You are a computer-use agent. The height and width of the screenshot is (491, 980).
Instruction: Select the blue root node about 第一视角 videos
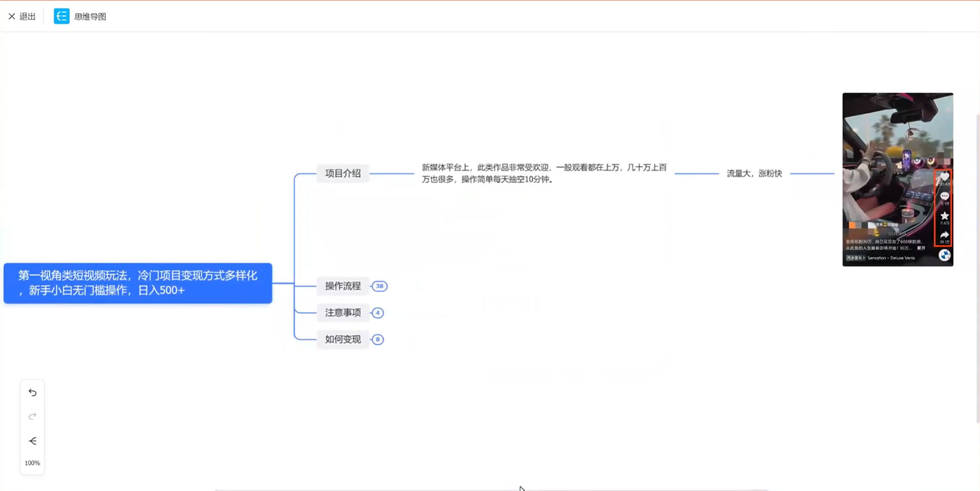click(x=137, y=283)
